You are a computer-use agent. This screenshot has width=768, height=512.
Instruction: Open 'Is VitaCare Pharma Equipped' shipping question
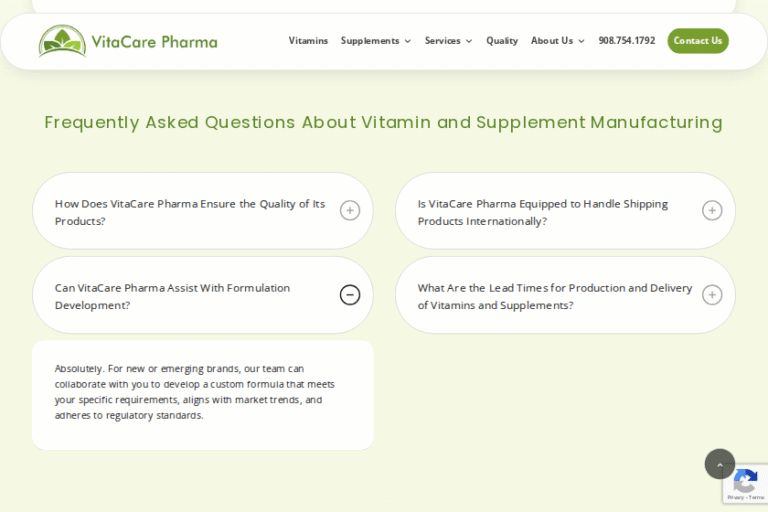(x=543, y=212)
